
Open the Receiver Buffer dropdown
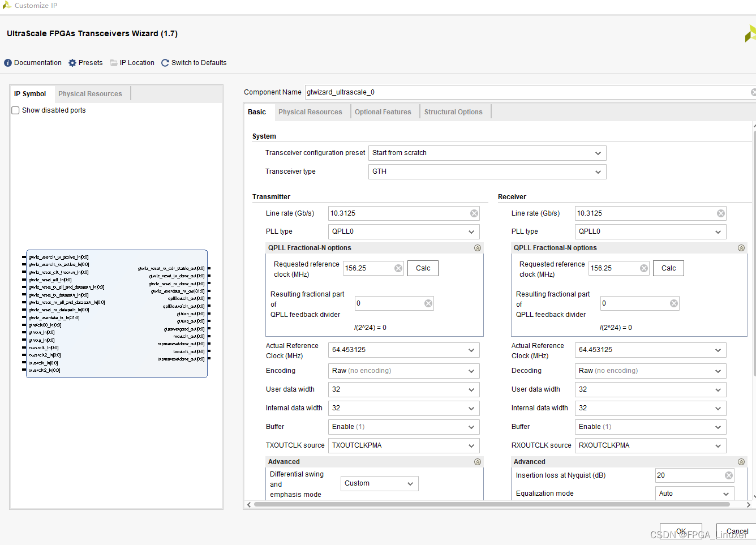651,427
